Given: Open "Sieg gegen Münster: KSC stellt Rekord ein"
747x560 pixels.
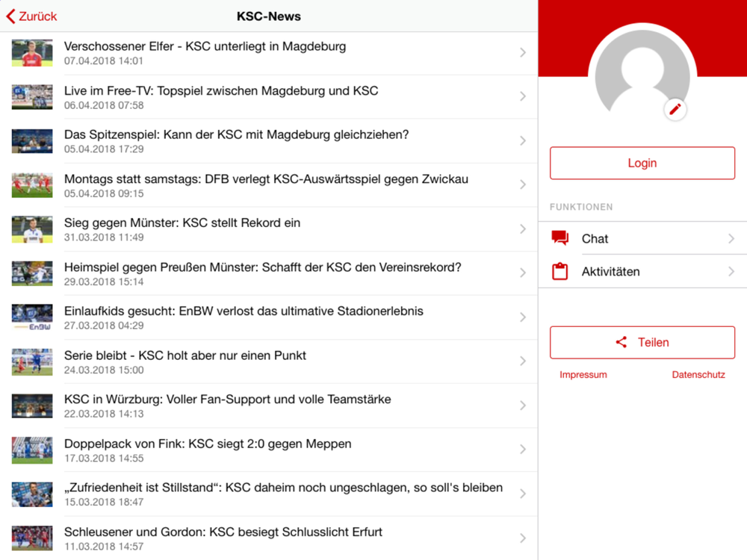Looking at the screenshot, I should point(182,223).
